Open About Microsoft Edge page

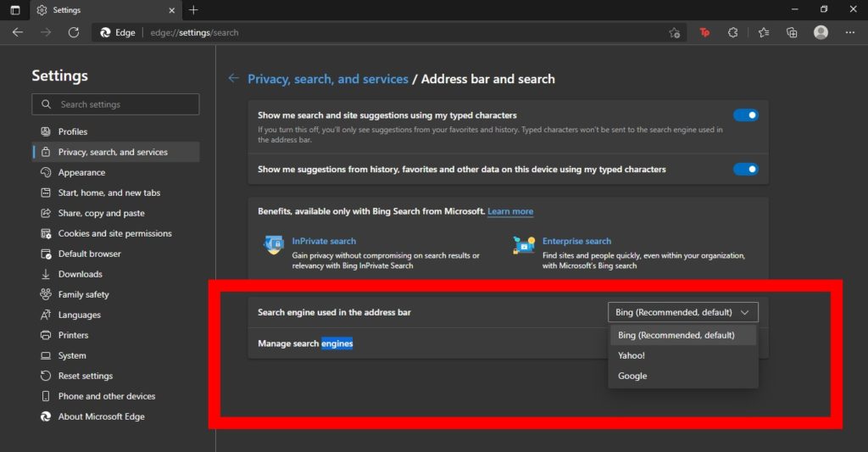pyautogui.click(x=115, y=416)
